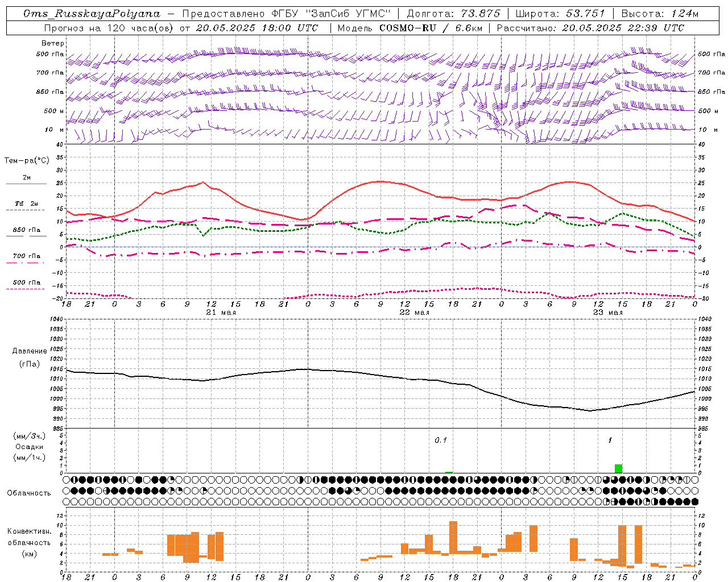728x582 pixels.
Task: Click the (мм/3ч.) precipitation unit label
Action: coord(30,436)
